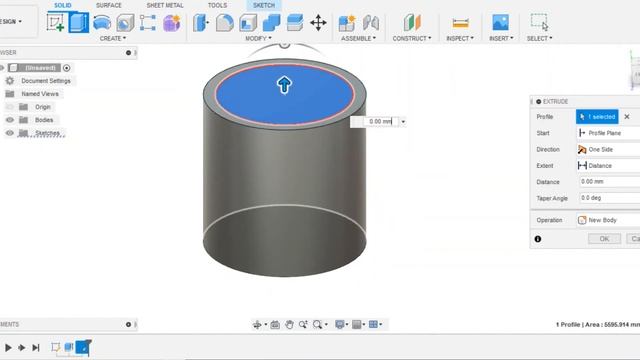Open the ASSEMBLE dropdown menu
The width and height of the screenshot is (640, 360).
(358, 38)
